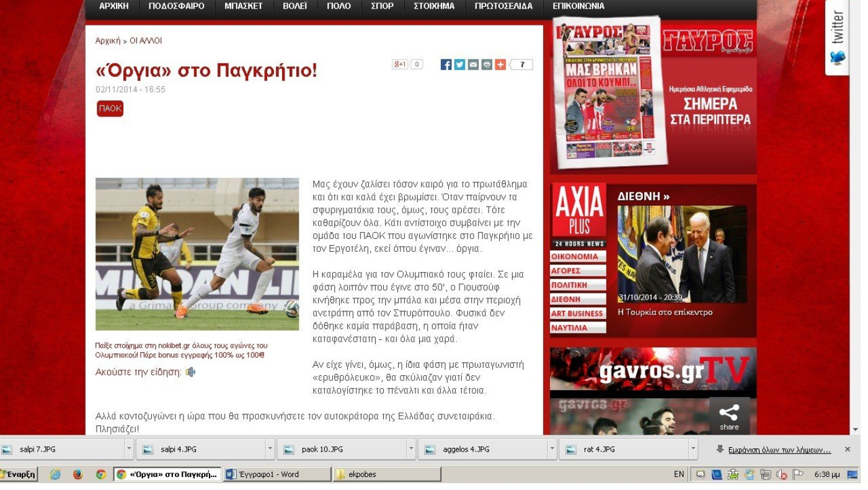Open the floating share widget

click(729, 416)
